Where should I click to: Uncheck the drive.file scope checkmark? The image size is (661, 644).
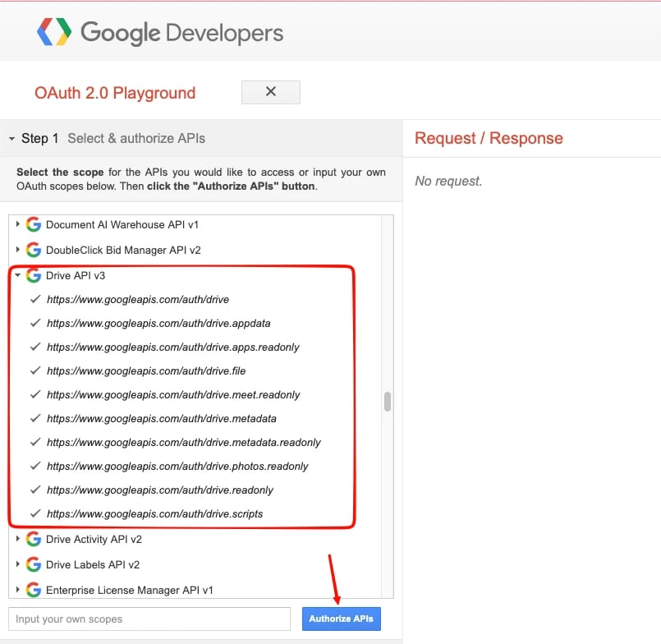[35, 370]
